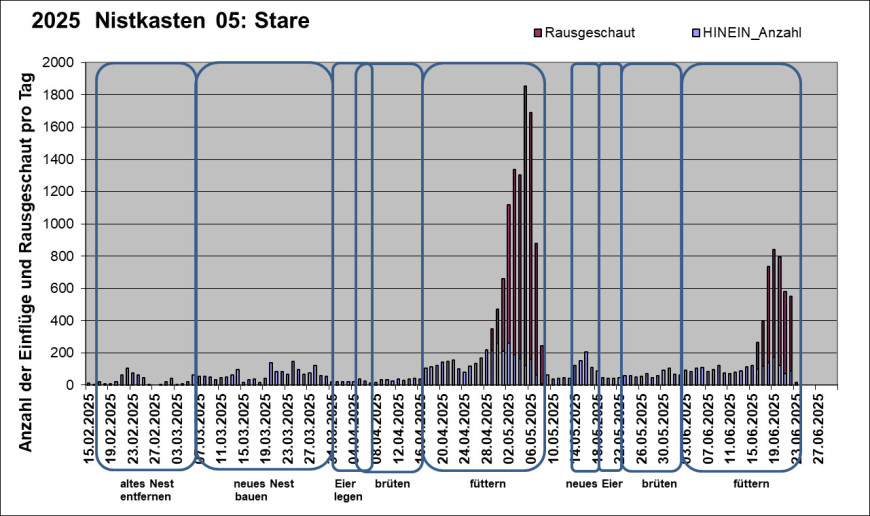Image resolution: width=870 pixels, height=516 pixels.
Task: Click the Rausgeschaut legend color marker
Action: [x=539, y=33]
